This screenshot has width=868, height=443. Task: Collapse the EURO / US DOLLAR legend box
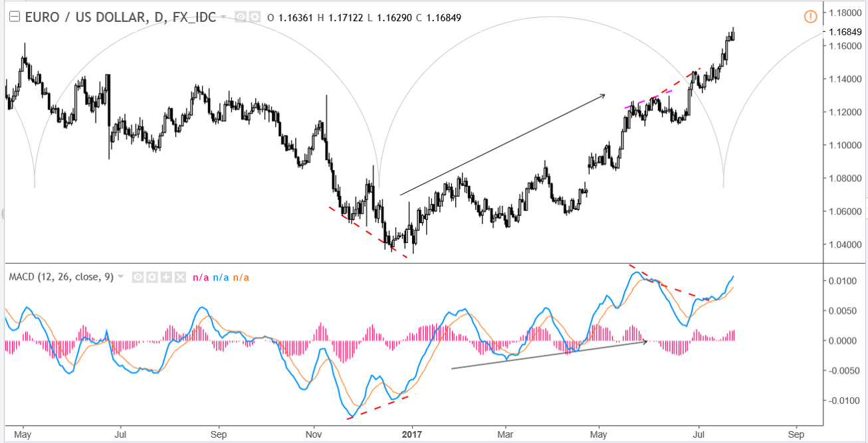click(14, 17)
